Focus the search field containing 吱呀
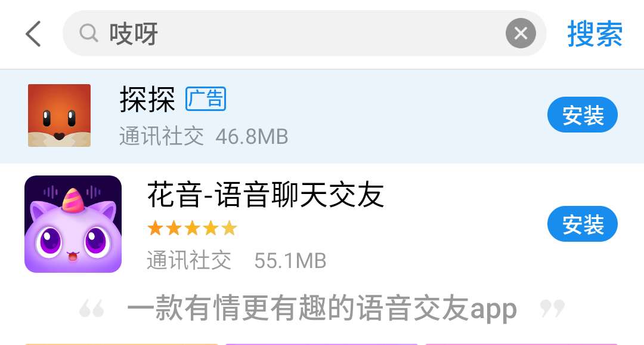The width and height of the screenshot is (644, 345). (x=304, y=33)
